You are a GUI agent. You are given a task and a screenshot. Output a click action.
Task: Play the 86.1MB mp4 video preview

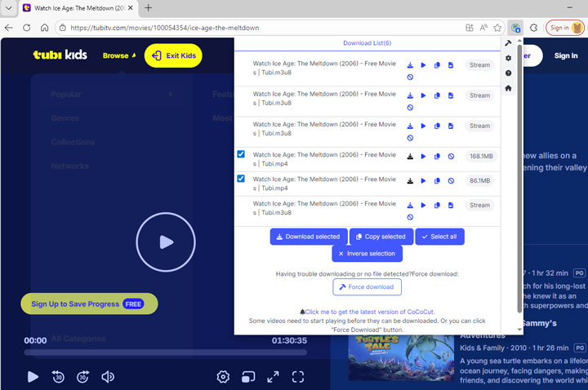423,181
